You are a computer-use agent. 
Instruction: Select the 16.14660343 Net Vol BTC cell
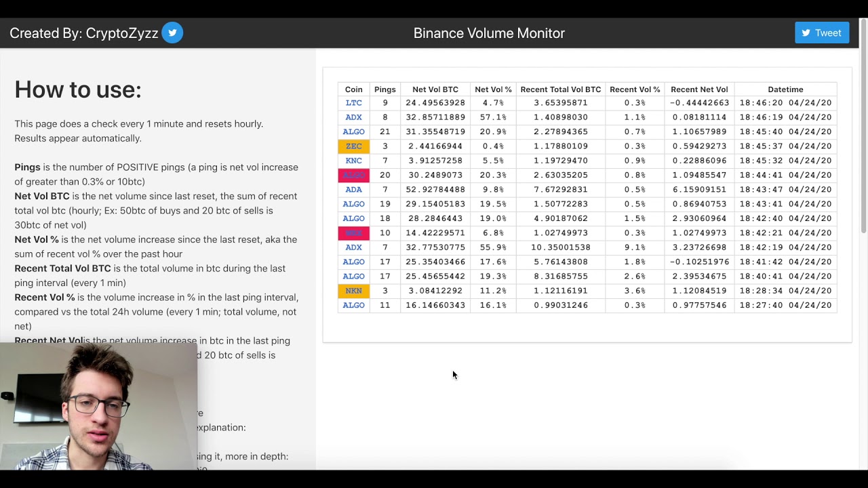pyautogui.click(x=435, y=305)
